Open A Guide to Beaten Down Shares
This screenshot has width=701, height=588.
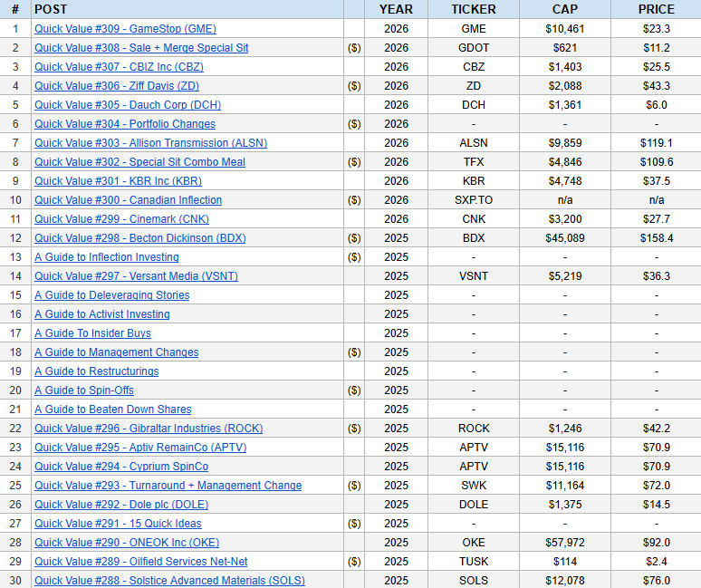pyautogui.click(x=112, y=410)
